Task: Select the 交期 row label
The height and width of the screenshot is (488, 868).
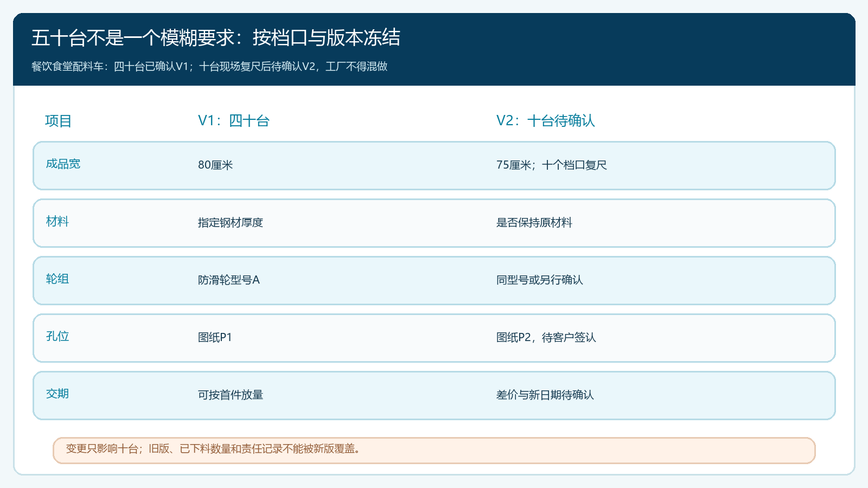Action: pyautogui.click(x=58, y=394)
